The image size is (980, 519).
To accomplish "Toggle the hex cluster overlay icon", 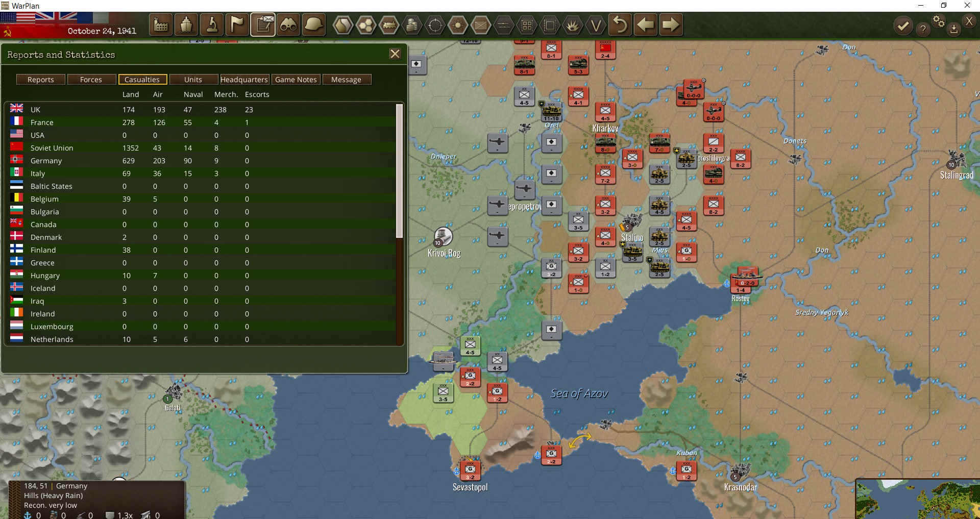I will click(x=366, y=25).
